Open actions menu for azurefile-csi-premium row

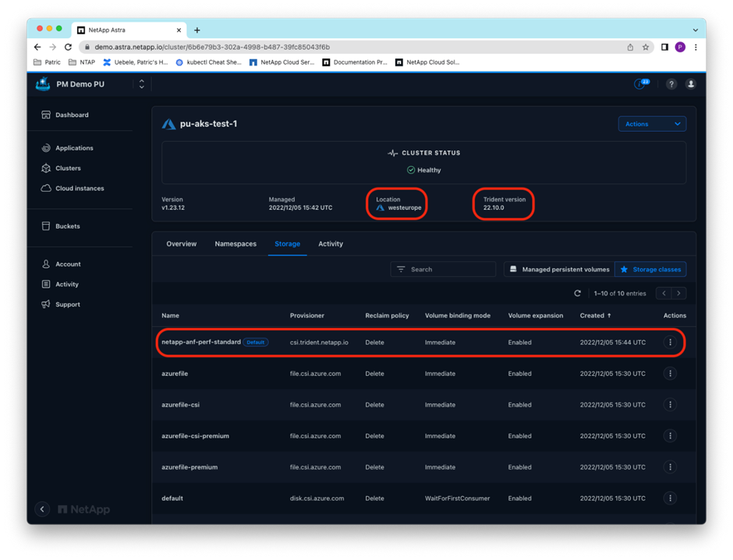tap(670, 436)
